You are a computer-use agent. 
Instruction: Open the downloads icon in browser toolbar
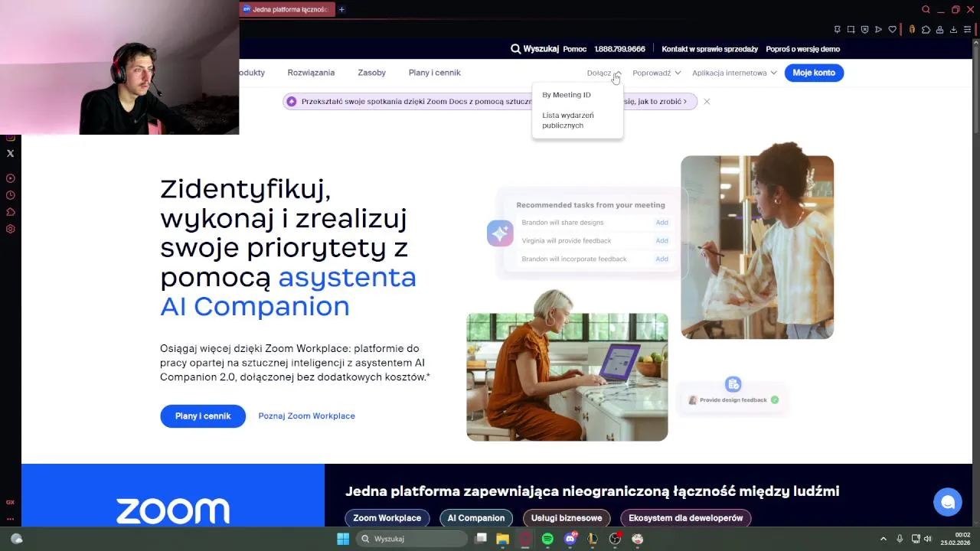click(x=953, y=30)
